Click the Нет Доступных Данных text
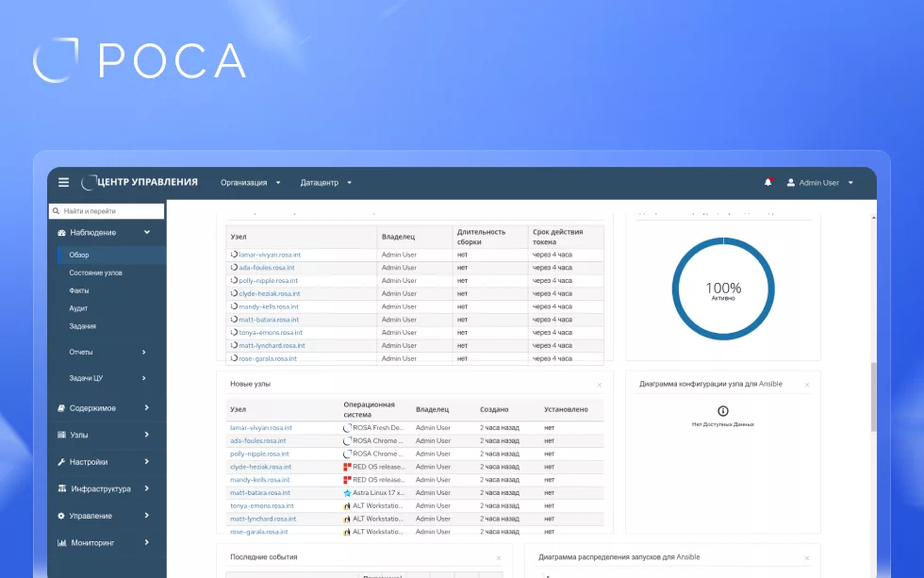This screenshot has width=924, height=578. click(723, 424)
